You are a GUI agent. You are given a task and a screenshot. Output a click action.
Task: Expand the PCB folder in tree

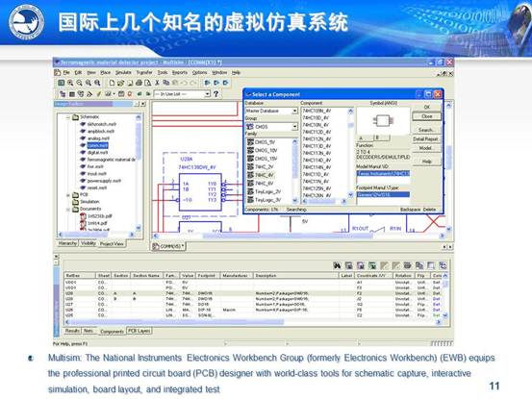click(68, 195)
